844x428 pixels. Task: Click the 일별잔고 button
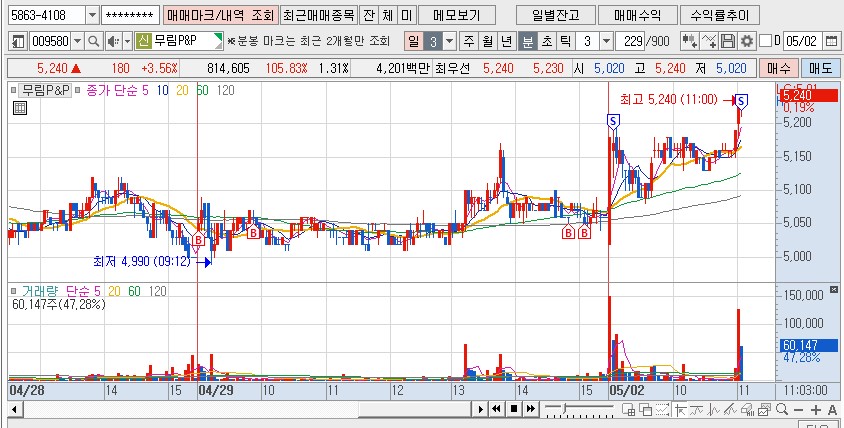point(556,15)
